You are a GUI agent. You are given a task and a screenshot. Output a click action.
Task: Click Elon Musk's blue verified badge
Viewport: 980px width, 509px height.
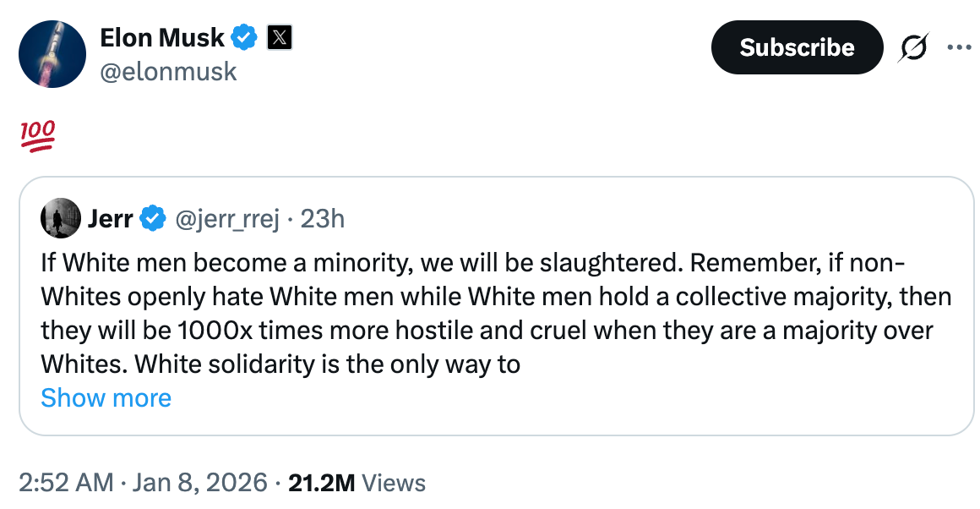245,38
